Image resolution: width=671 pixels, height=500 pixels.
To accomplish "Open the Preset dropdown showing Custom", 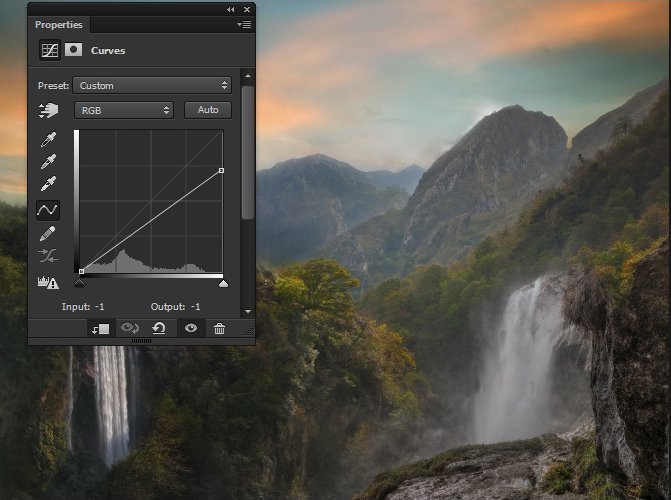I will [153, 86].
